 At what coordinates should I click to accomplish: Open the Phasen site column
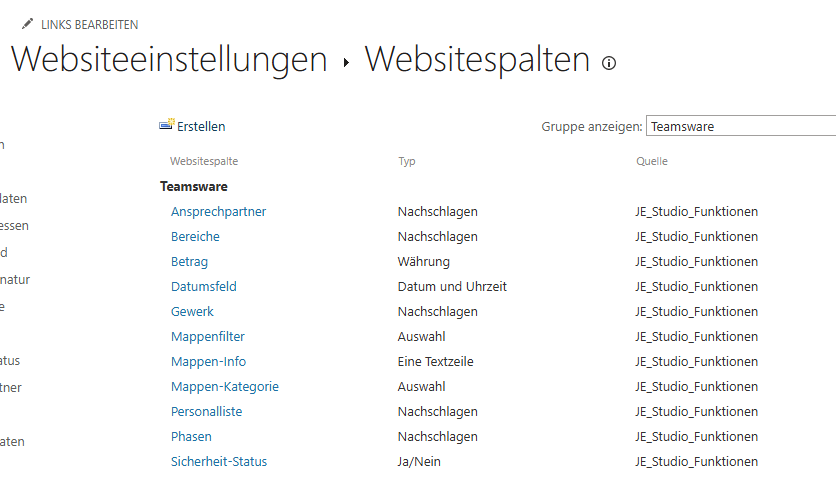(x=191, y=437)
